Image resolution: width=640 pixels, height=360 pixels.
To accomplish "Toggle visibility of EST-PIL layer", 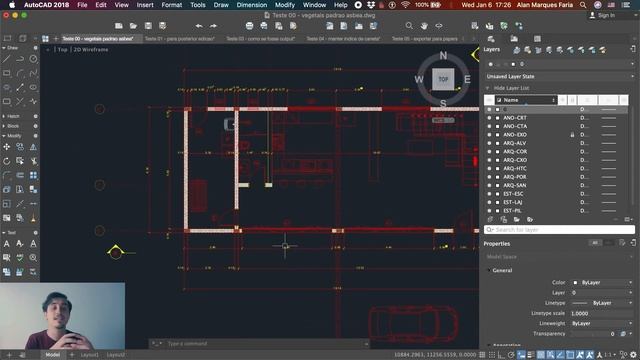I will (489, 211).
